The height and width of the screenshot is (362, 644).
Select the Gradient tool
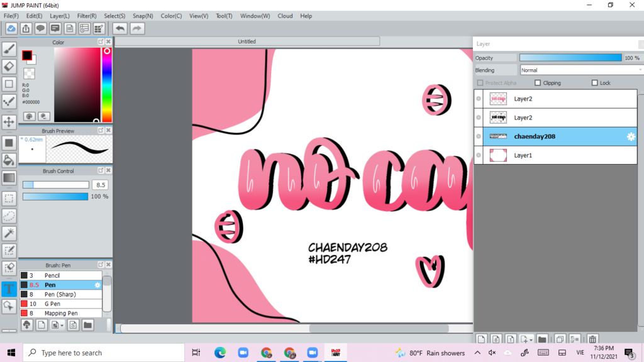tap(9, 178)
